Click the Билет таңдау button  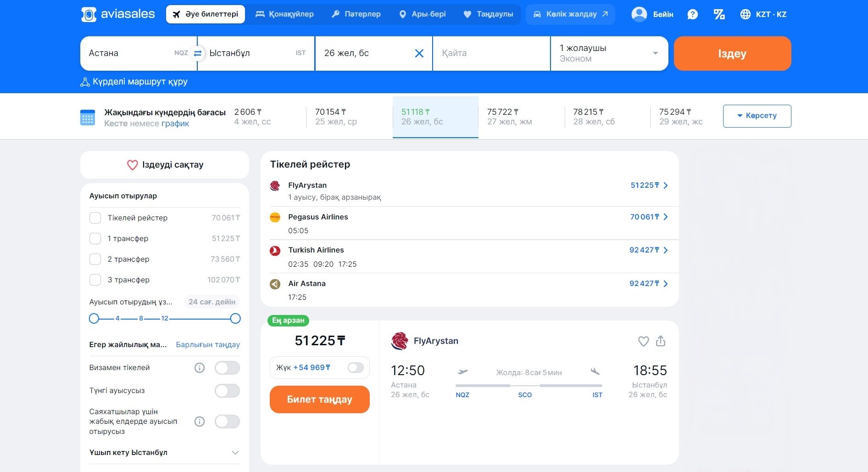[320, 399]
